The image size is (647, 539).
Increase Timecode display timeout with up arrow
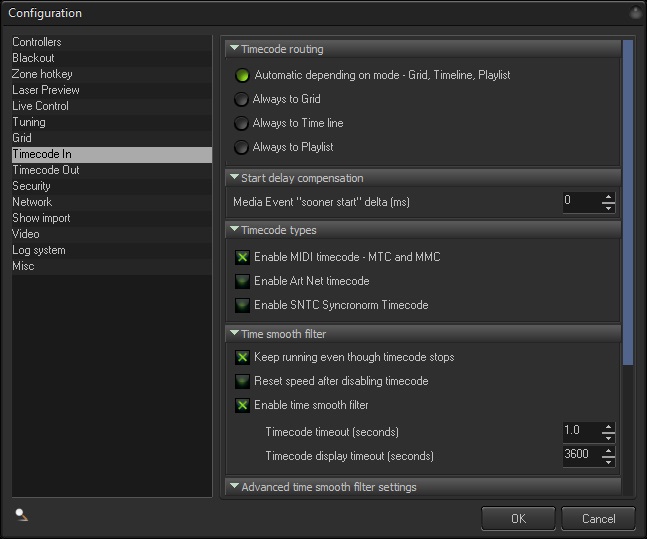coord(608,451)
